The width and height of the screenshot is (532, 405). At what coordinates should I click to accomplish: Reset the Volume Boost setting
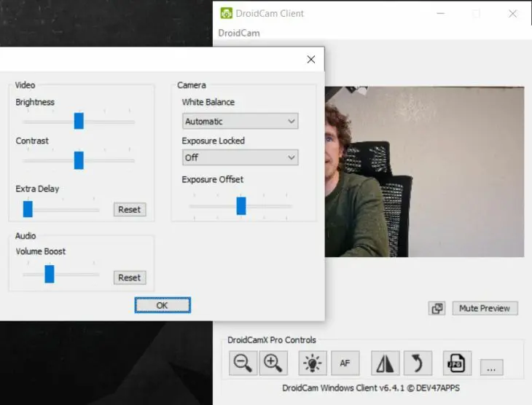point(130,278)
